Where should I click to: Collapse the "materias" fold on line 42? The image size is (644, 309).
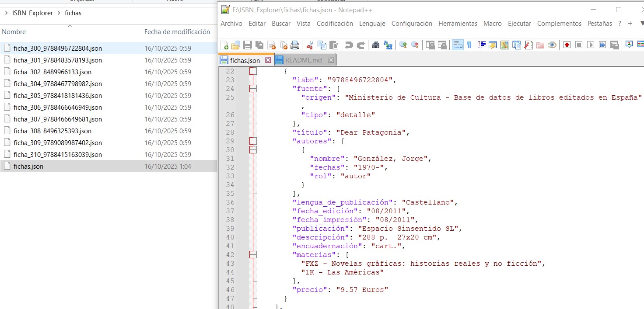[253, 255]
